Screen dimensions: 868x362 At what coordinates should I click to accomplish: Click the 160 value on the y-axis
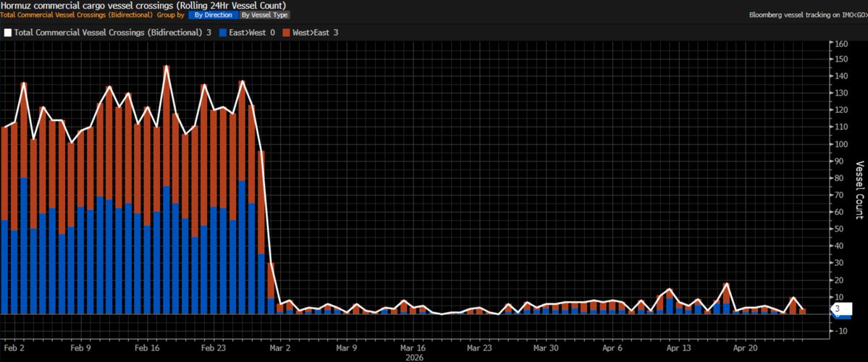(842, 43)
